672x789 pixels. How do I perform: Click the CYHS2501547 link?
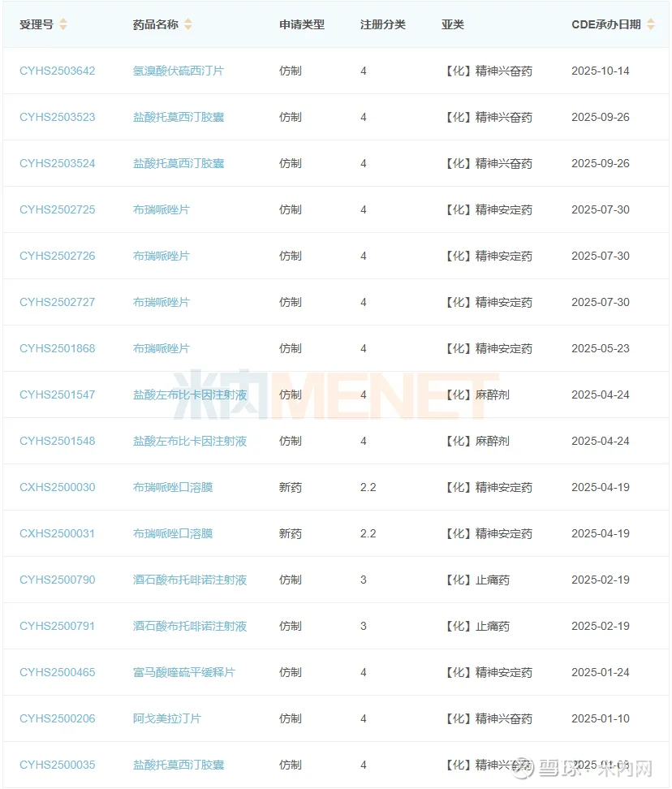[57, 394]
